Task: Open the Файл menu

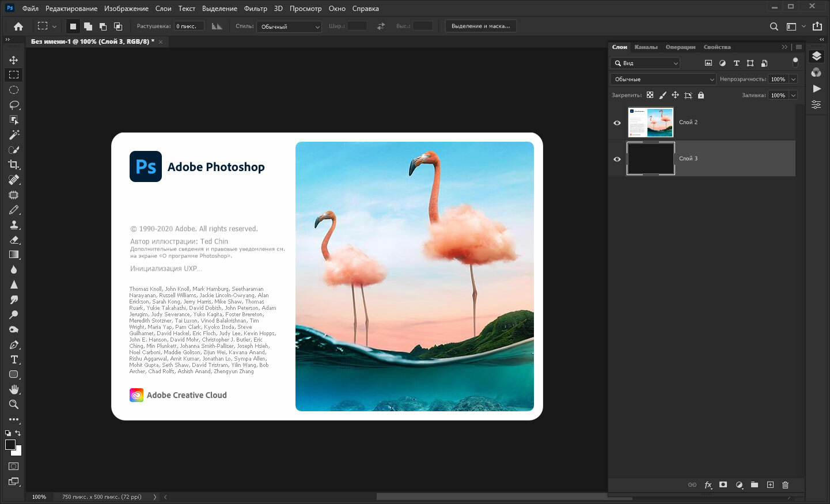Action: tap(31, 9)
